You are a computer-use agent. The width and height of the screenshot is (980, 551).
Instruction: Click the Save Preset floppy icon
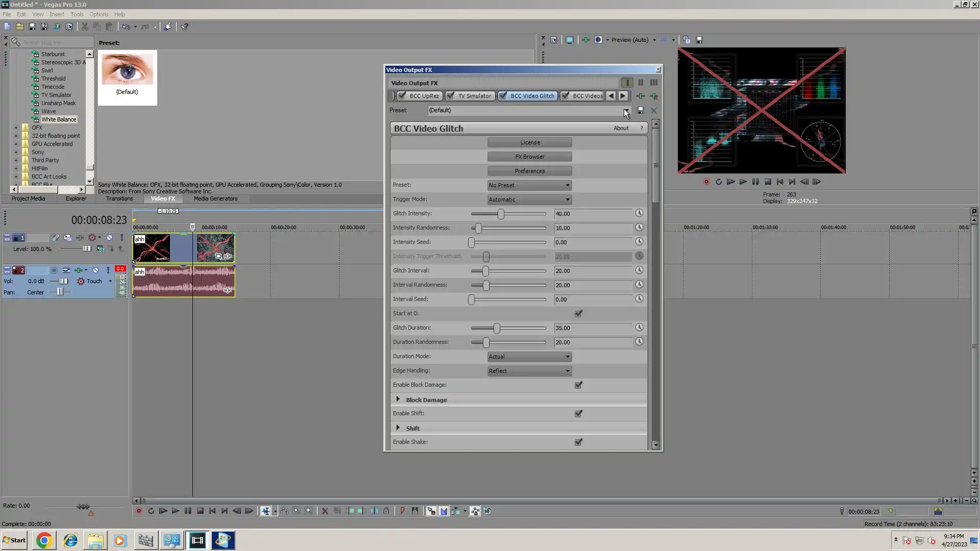point(641,110)
